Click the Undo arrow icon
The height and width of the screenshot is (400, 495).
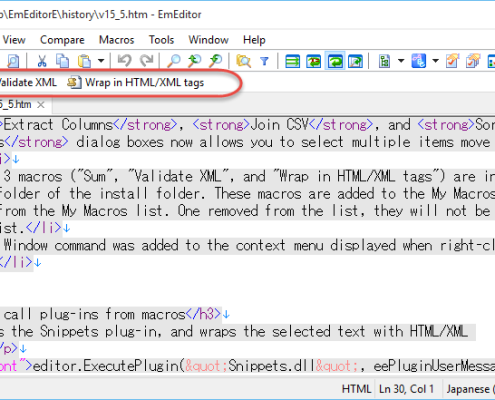[125, 61]
